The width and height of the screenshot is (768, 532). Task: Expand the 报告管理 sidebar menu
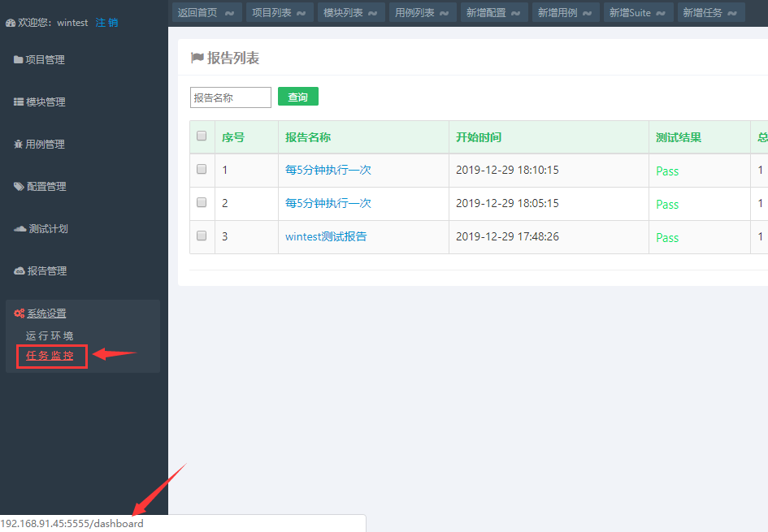coord(47,271)
